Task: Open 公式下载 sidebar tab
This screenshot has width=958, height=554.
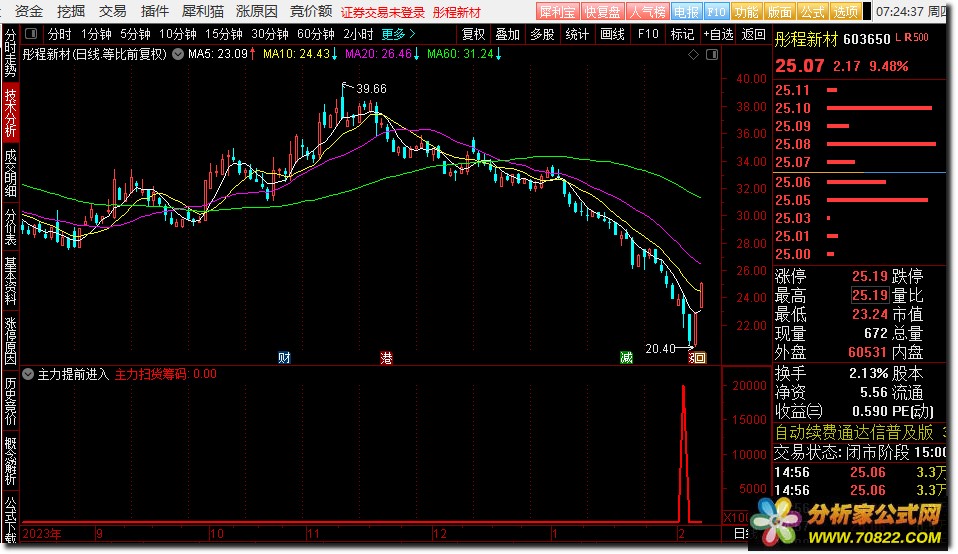Action: (x=10, y=518)
